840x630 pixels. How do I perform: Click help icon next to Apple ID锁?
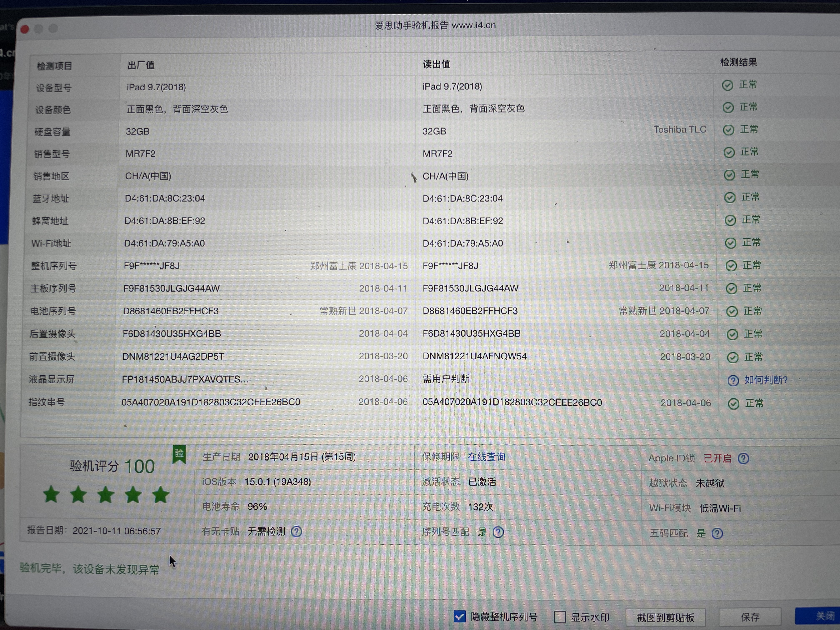[x=743, y=459]
